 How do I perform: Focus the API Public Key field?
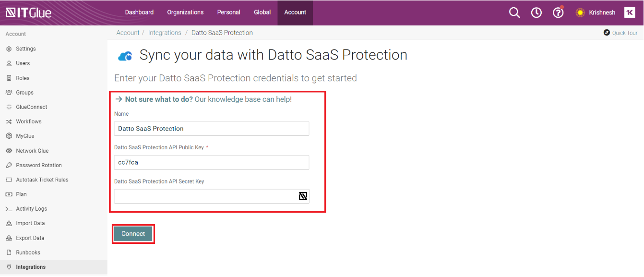(212, 162)
